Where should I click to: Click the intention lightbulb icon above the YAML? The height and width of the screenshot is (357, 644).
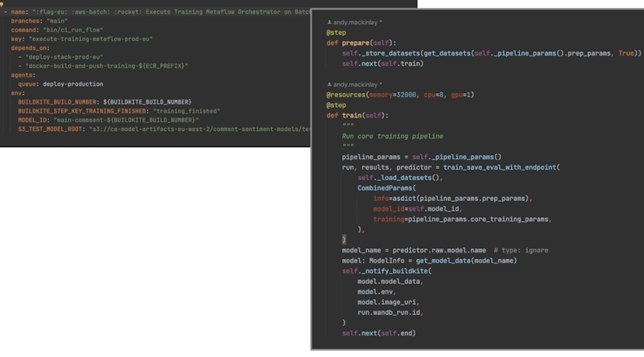point(3,3)
